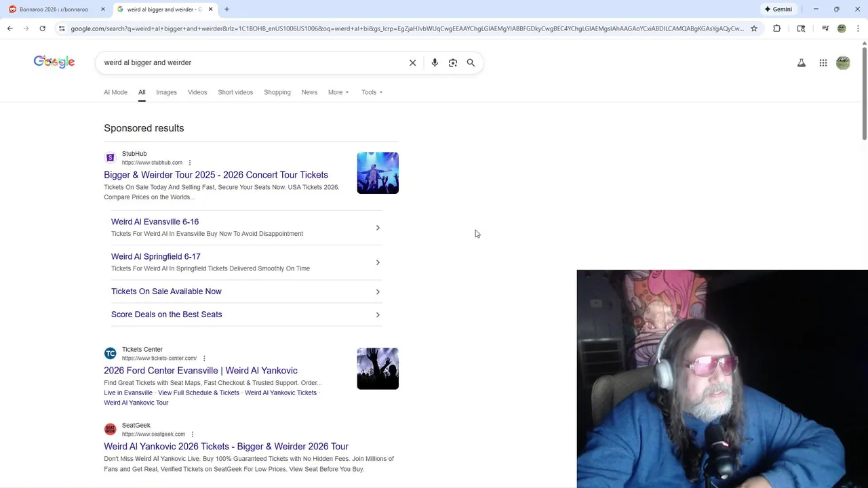868x488 pixels.
Task: Open the Google apps grid
Action: [823, 63]
